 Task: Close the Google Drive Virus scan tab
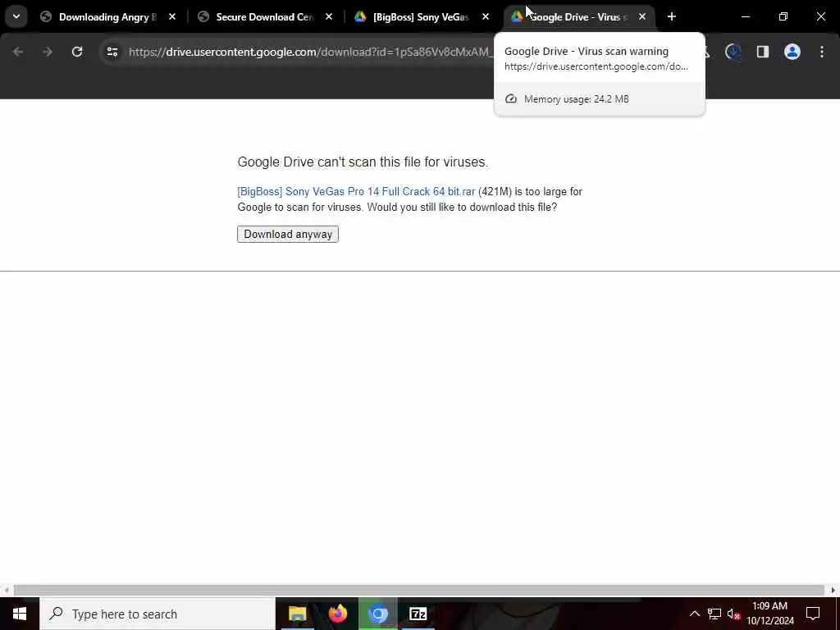click(x=641, y=17)
